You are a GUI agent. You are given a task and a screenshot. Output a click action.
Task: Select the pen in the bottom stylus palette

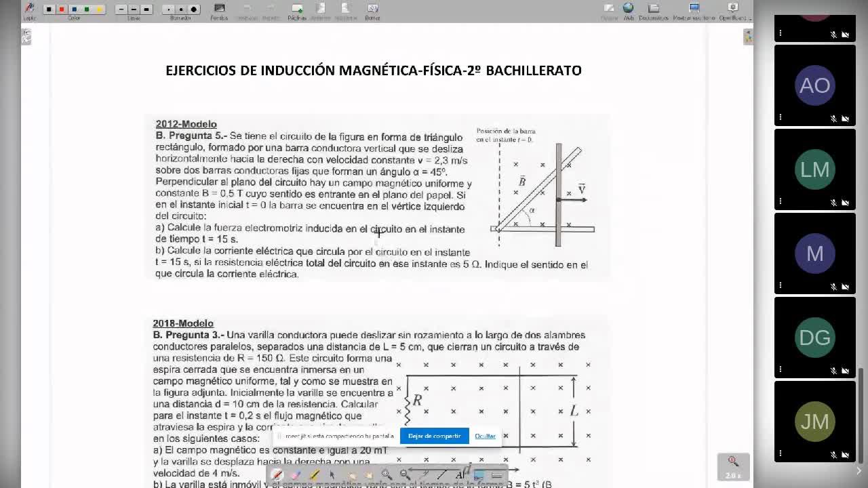pyautogui.click(x=277, y=474)
